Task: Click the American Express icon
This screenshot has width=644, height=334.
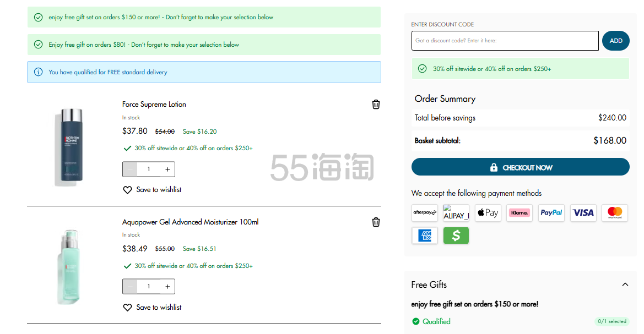Action: click(424, 236)
